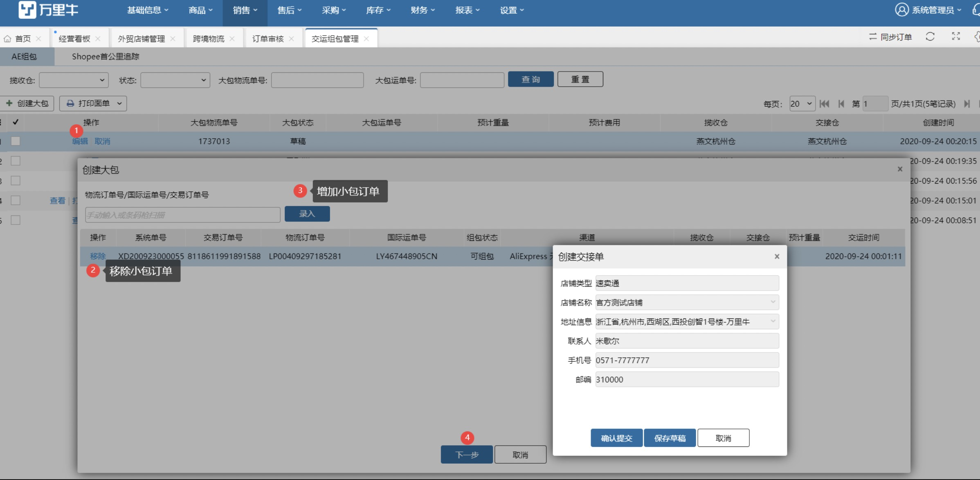
Task: Open the 采购 menu
Action: pos(334,10)
